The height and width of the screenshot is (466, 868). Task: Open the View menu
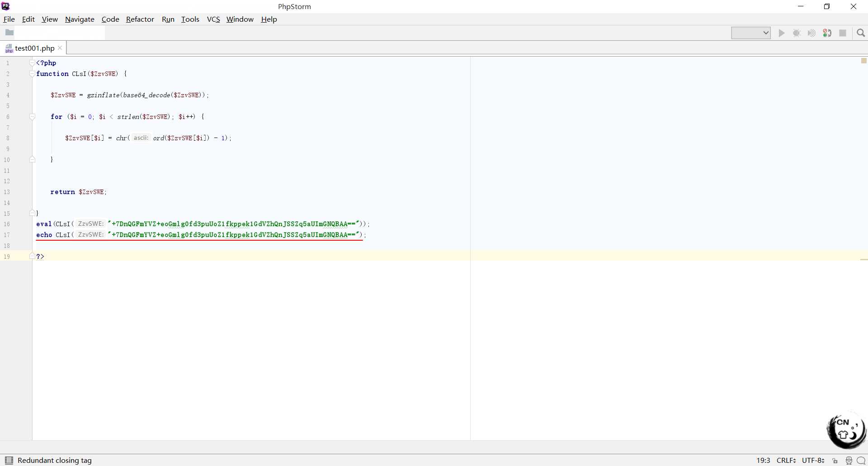point(50,19)
